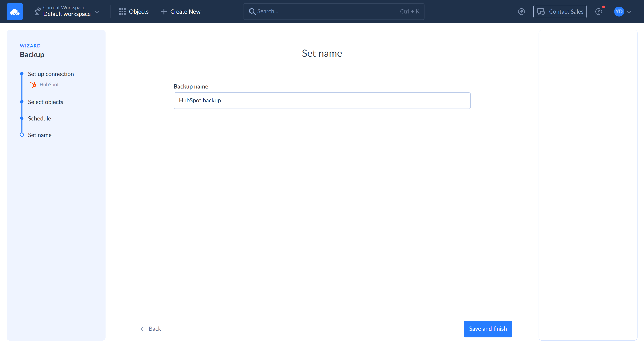Click the YD user avatar
Screen dimensions: 644x347
pyautogui.click(x=619, y=12)
